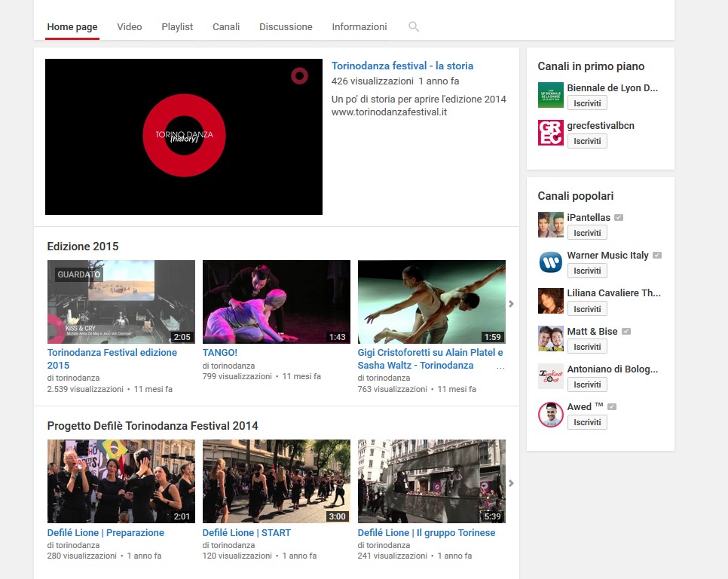Viewport: 728px width, 579px height.
Task: Open the TANGO! video title
Action: click(x=220, y=352)
